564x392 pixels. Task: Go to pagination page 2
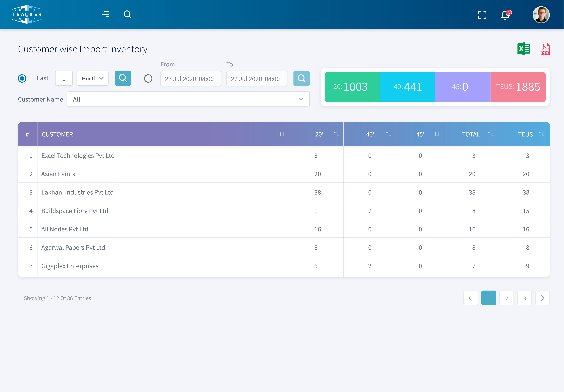click(507, 298)
